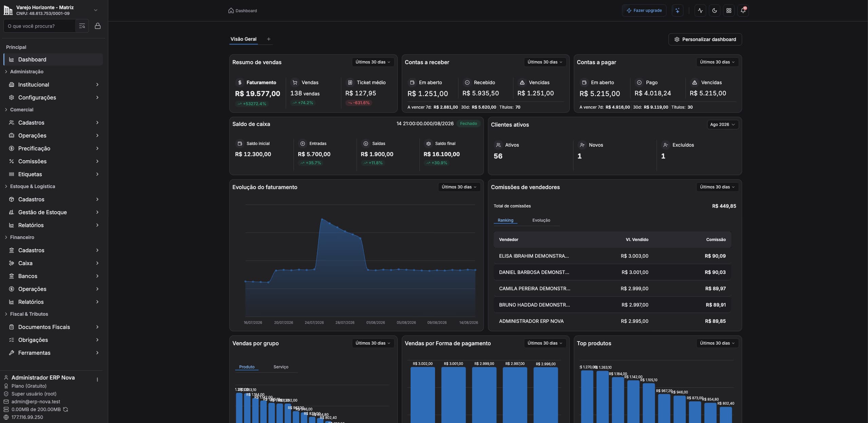Click the Comissões percent icon
868x423 pixels.
tap(12, 161)
